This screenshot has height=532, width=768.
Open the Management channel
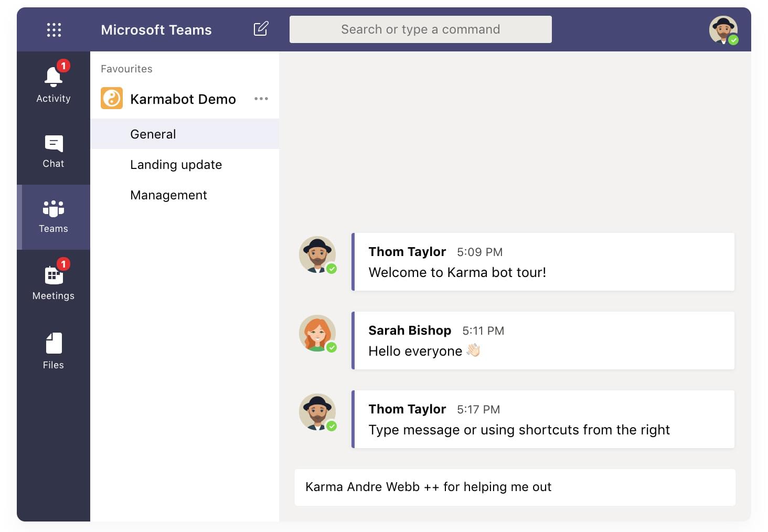[168, 195]
